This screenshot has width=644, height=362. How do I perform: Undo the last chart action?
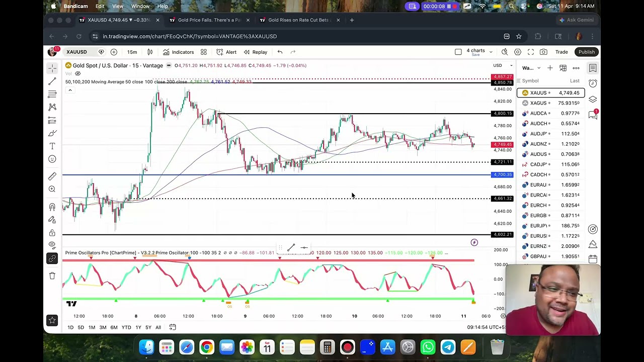tap(280, 52)
